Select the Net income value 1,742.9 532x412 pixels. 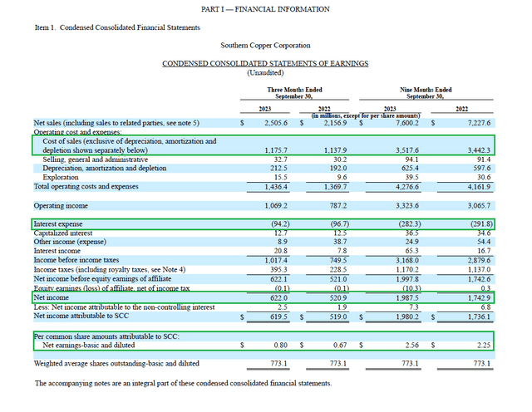[x=479, y=298]
